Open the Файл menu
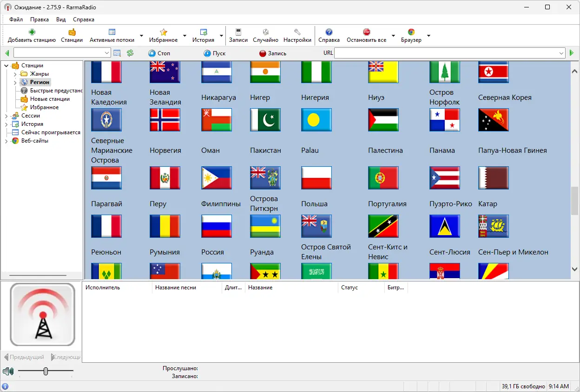This screenshot has width=580, height=392. [x=17, y=19]
